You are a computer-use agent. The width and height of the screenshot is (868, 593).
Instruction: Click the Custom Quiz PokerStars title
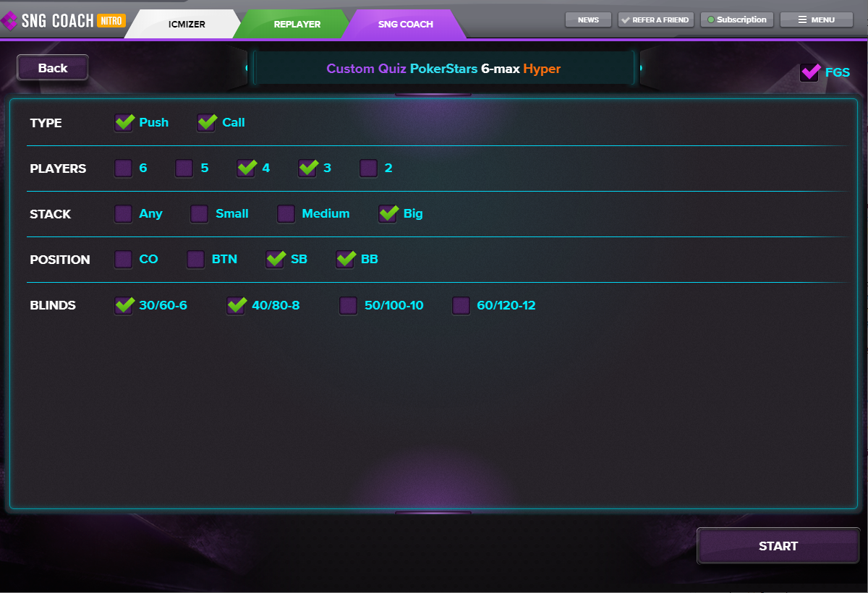(443, 69)
